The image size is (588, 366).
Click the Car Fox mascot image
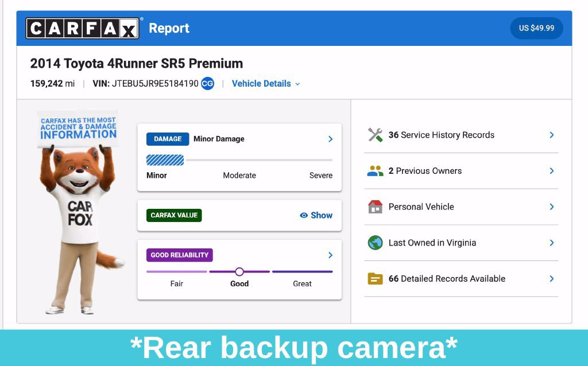pos(79,212)
